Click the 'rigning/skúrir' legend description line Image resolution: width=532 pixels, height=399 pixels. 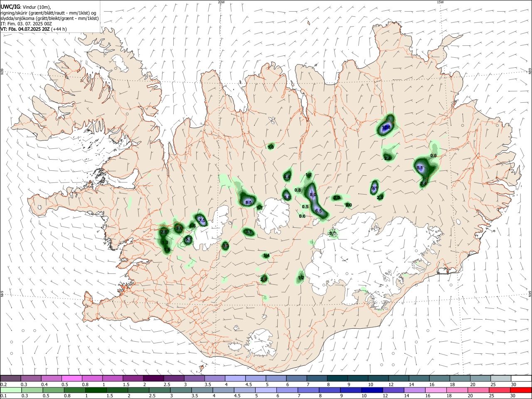49,13
